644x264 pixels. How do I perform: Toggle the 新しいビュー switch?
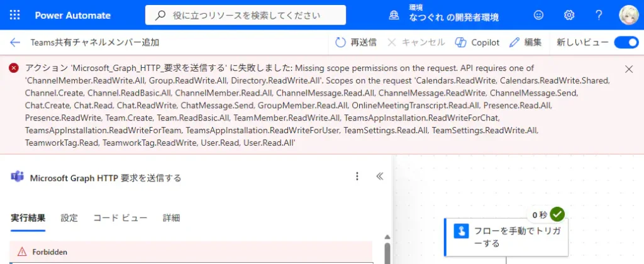(x=626, y=42)
